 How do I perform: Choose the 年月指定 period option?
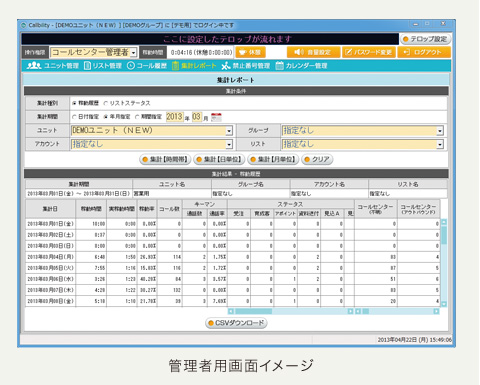(x=106, y=117)
